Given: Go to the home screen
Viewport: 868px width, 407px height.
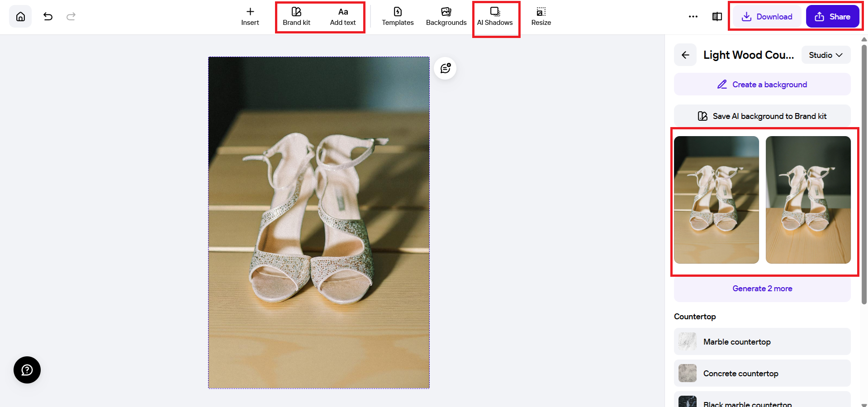Looking at the screenshot, I should coord(20,17).
